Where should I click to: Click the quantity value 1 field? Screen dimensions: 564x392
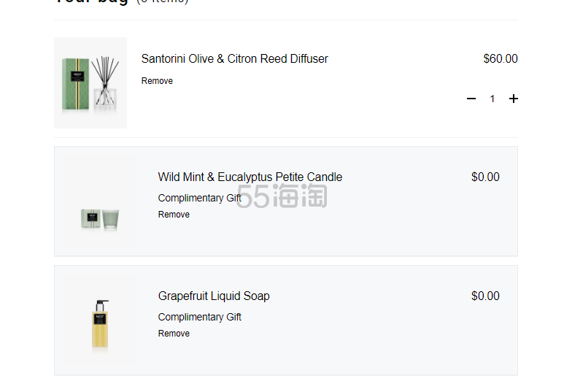(x=492, y=99)
